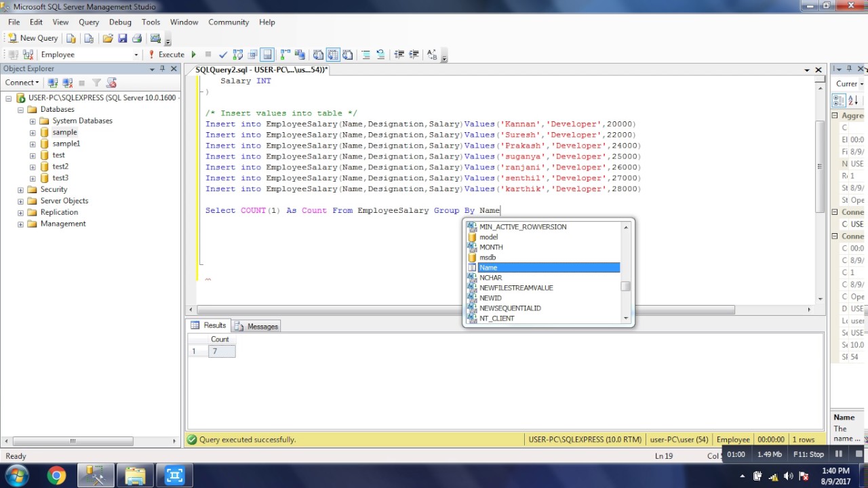The image size is (868, 488).
Task: Expand the test2 database node
Action: 32,167
